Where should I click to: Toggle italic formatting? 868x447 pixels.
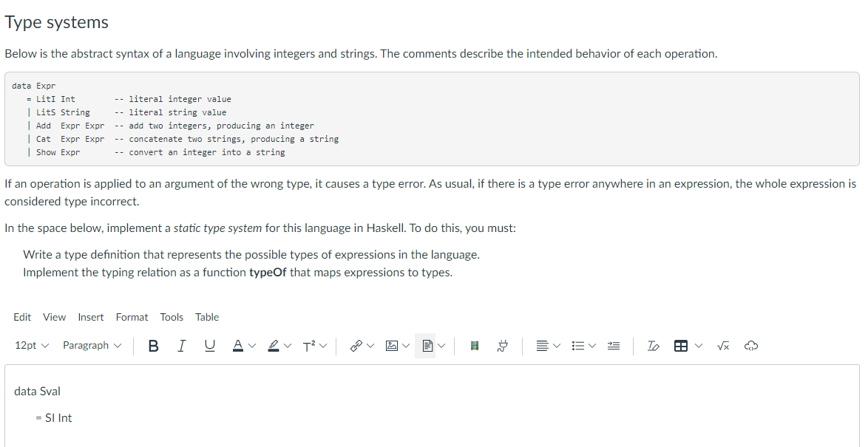(181, 346)
